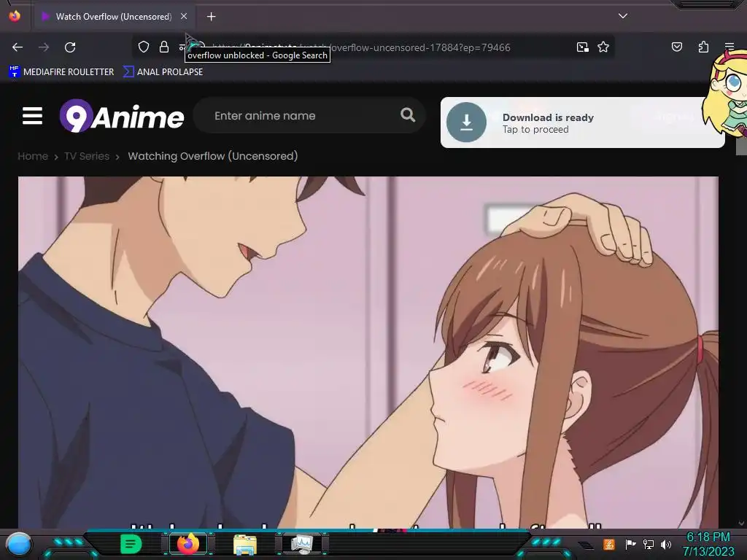The image size is (747, 560).
Task: Click the Action Center flag tray icon
Action: 630,544
